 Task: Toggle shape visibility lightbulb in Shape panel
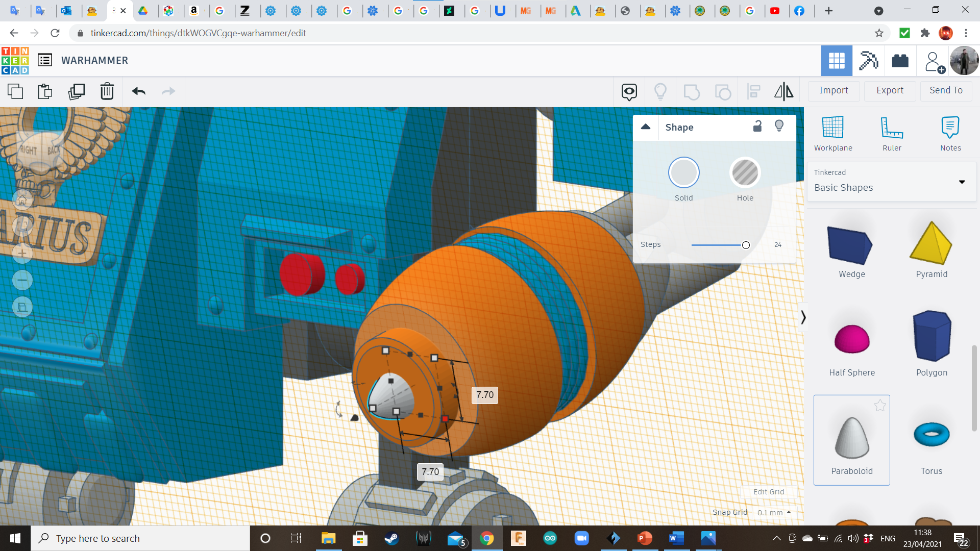779,127
